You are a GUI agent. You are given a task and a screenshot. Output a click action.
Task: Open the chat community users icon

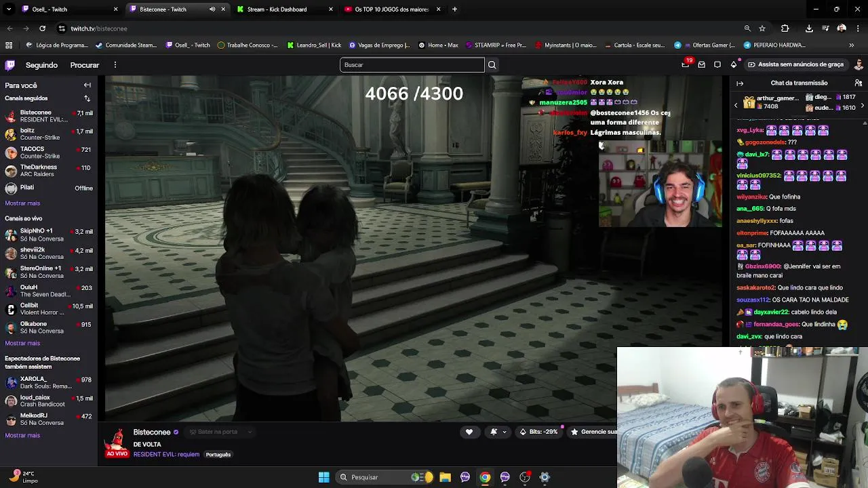point(859,83)
